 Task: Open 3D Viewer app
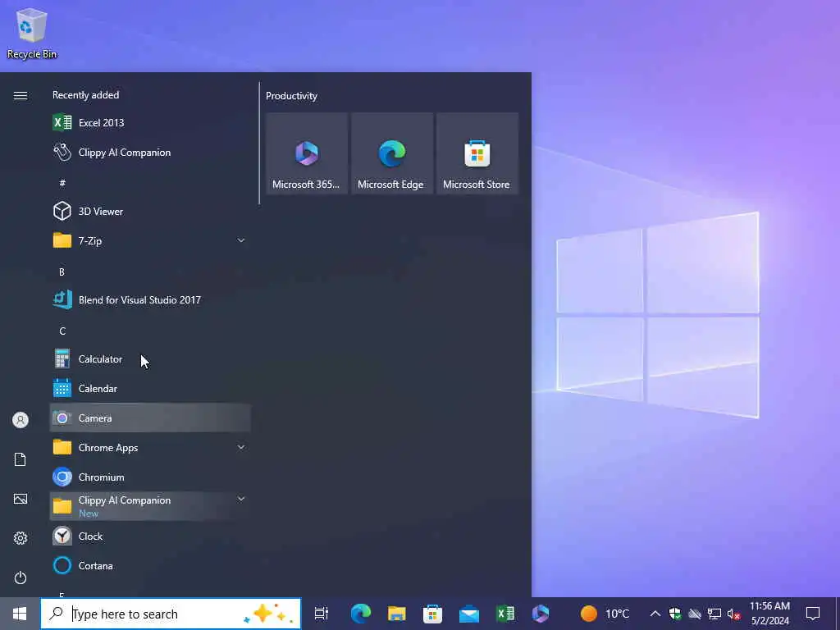tap(150, 211)
